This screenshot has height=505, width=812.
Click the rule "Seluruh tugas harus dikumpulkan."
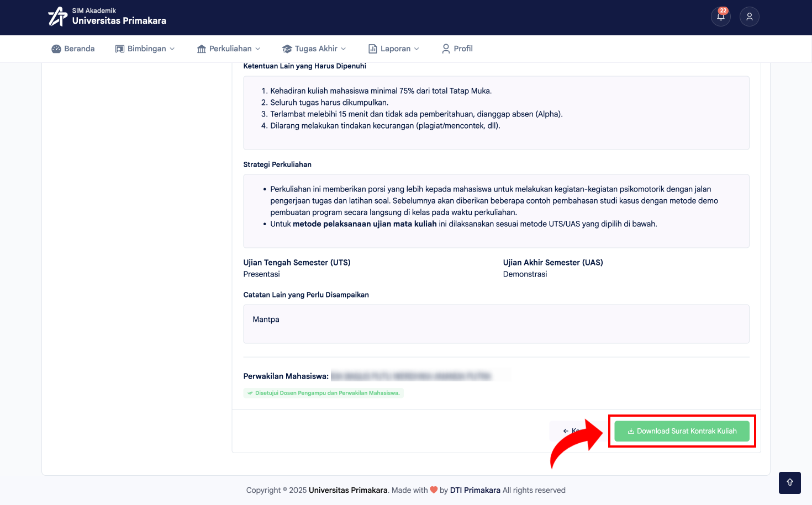329,103
